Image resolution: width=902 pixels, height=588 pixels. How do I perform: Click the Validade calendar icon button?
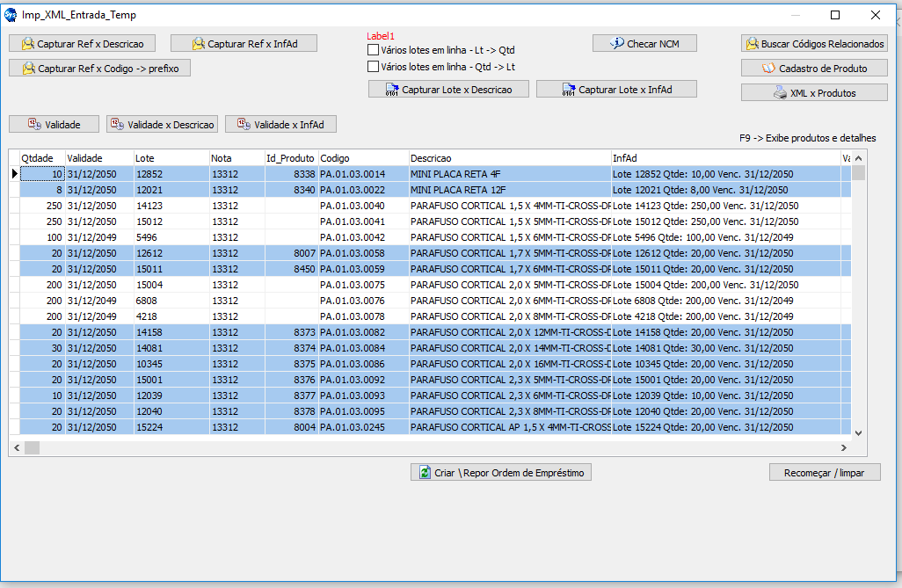tap(34, 125)
